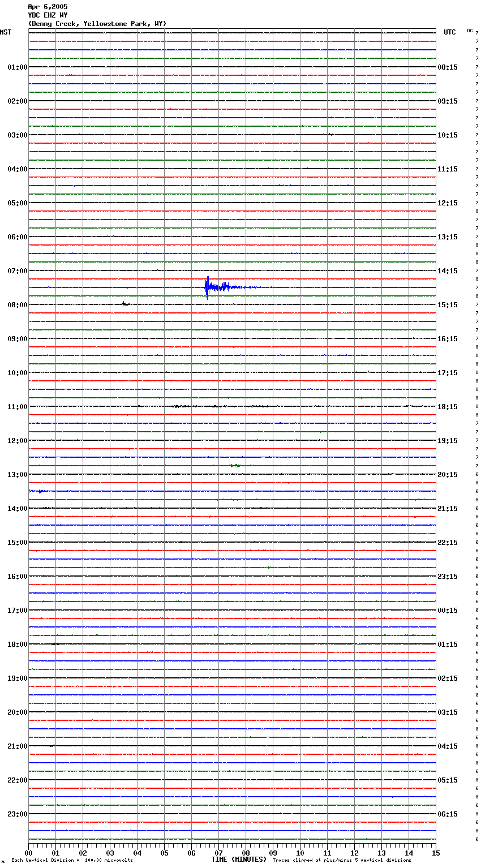481x868 pixels.
Task: Select the 13:00 MST time label
Action: pos(18,475)
